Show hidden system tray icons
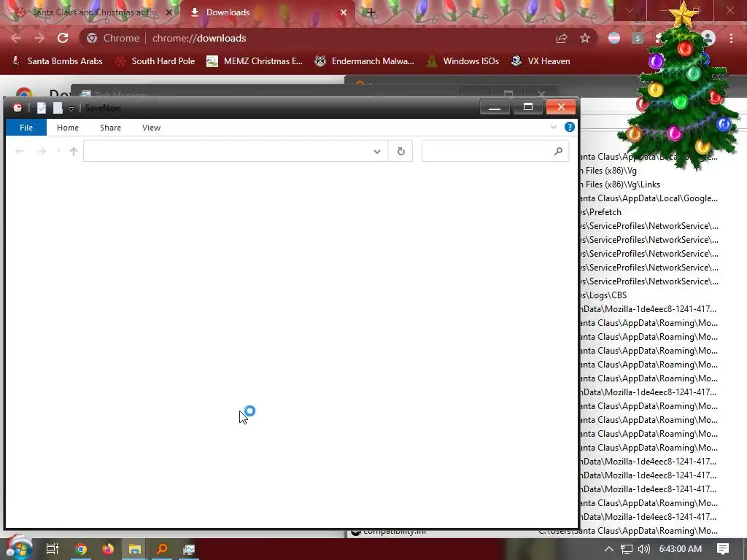The height and width of the screenshot is (560, 747). [x=609, y=549]
